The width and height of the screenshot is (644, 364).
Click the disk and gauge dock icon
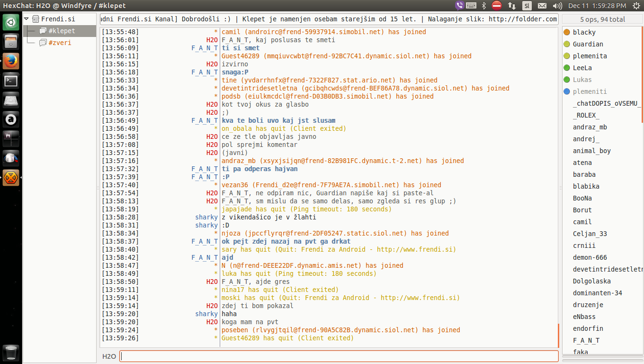coord(11,158)
